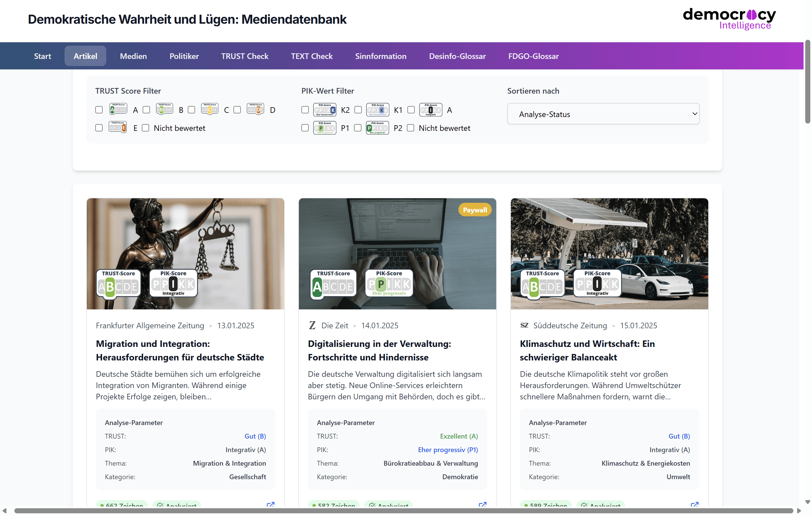
Task: Open the TRUST Check tab
Action: click(x=245, y=56)
